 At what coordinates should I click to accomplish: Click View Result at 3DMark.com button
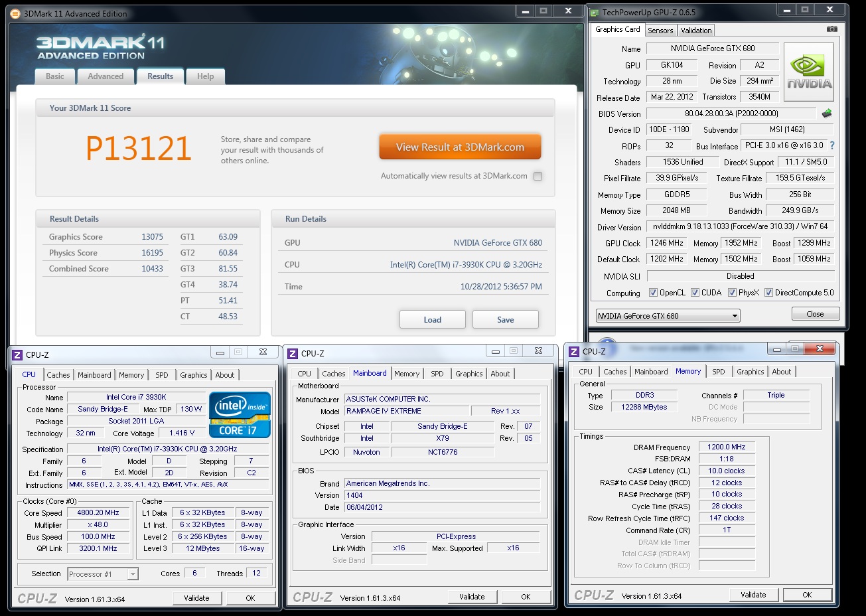[460, 147]
